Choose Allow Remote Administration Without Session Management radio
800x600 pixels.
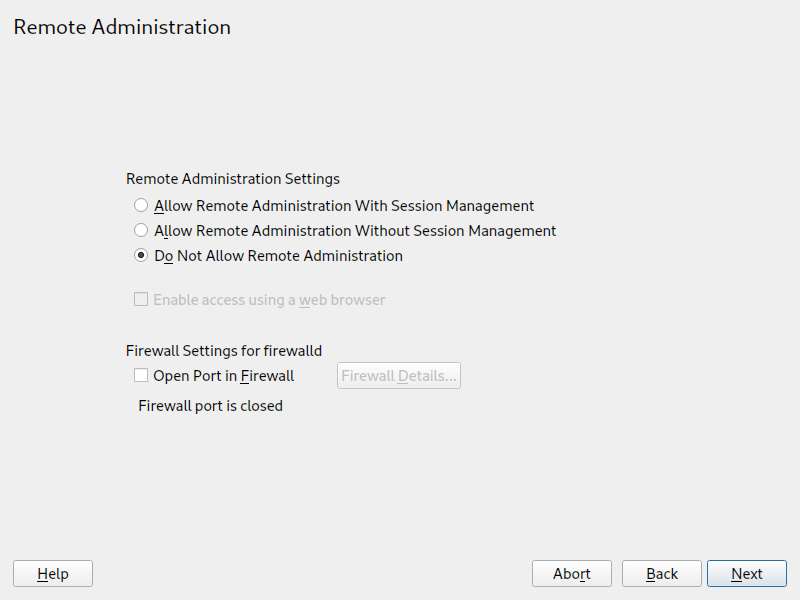pos(141,231)
